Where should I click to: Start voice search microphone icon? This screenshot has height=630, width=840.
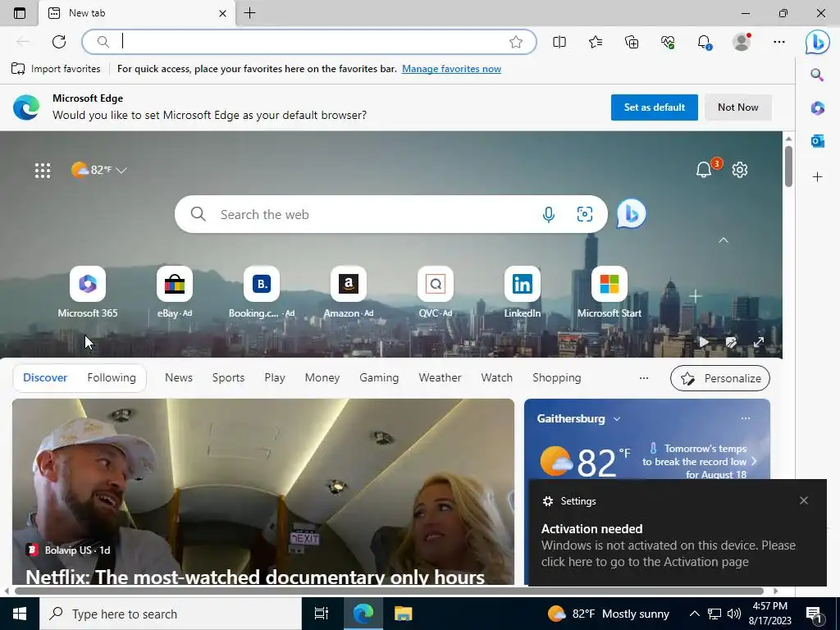[x=549, y=214]
